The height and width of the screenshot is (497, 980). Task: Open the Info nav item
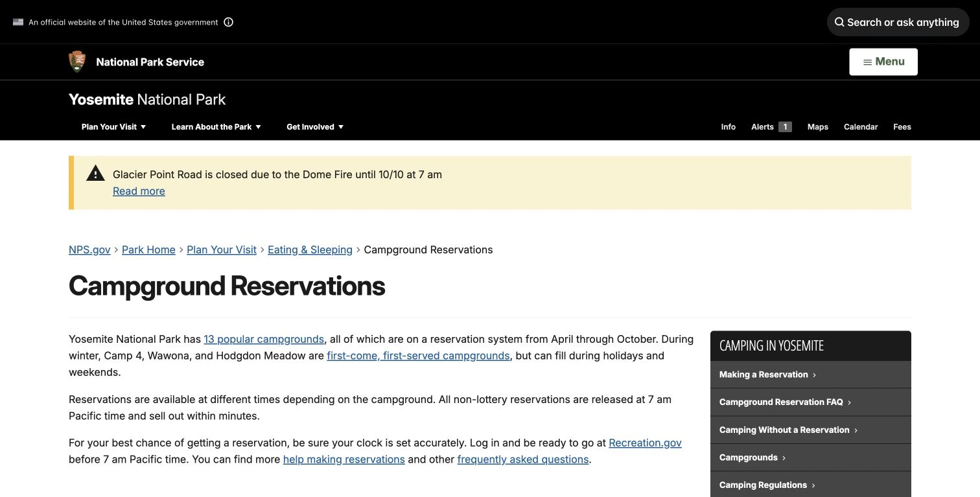coord(729,127)
